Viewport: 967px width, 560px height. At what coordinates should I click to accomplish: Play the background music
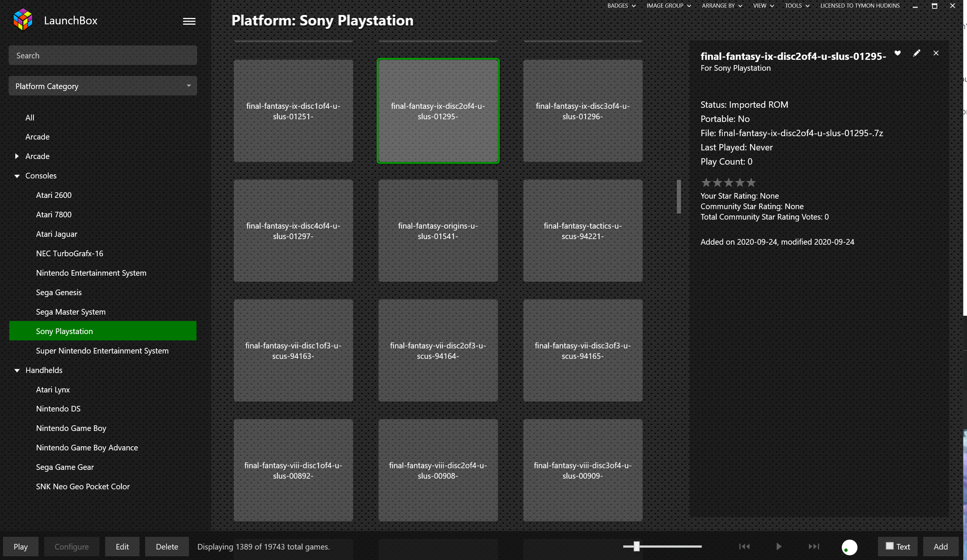pyautogui.click(x=778, y=546)
